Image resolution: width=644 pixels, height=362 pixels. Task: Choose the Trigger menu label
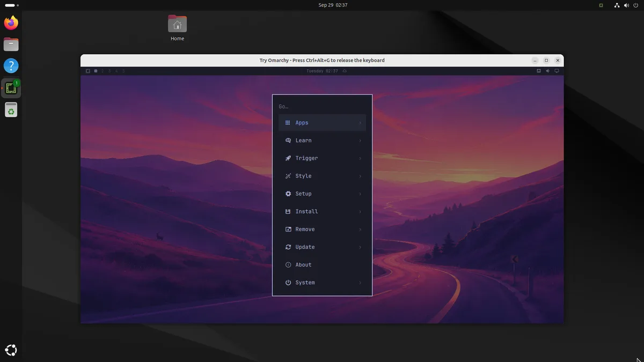306,158
